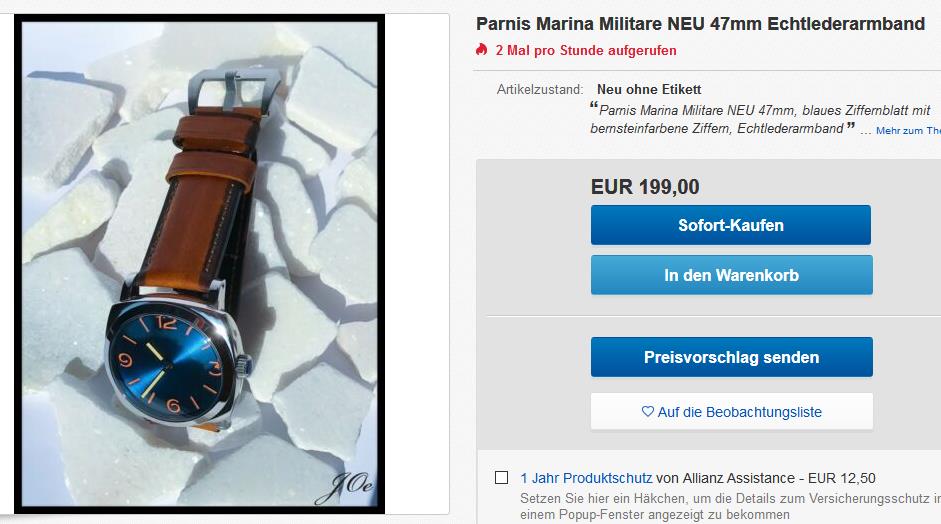The width and height of the screenshot is (941, 524).
Task: Expand description via Mehr zum Thema link
Action: click(908, 130)
